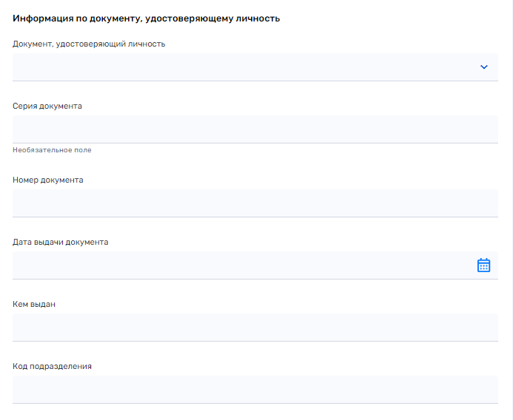
Task: Click the Серия документа label text
Action: [x=47, y=106]
